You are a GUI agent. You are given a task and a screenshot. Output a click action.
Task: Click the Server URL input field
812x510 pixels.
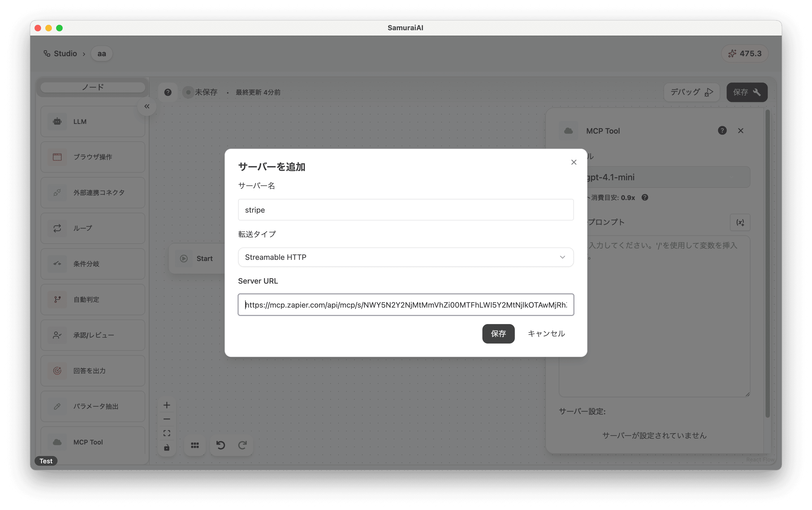406,305
